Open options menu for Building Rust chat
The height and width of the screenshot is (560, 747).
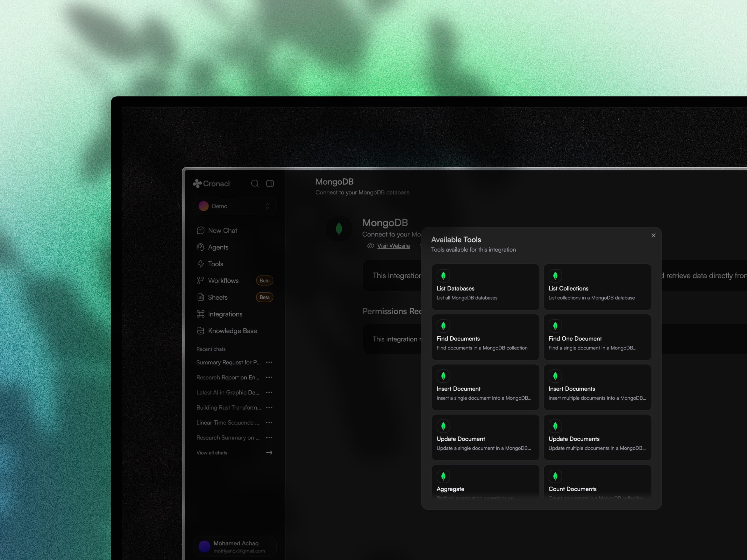[x=269, y=408]
